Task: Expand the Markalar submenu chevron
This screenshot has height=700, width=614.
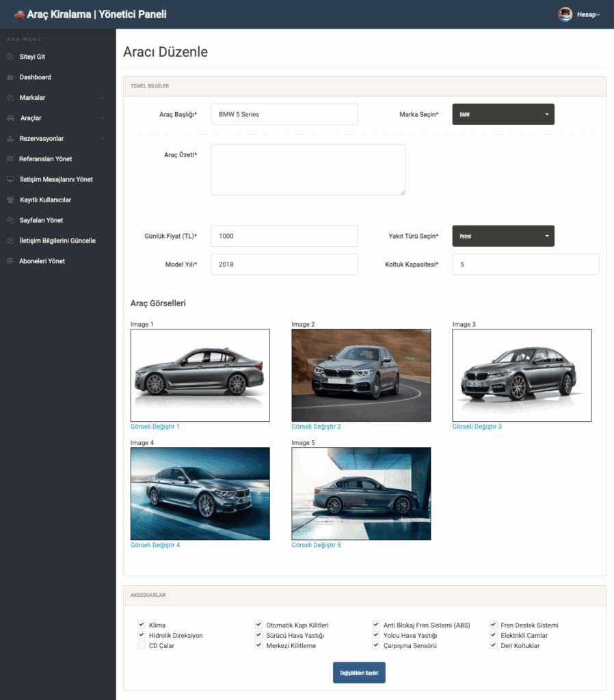Action: [103, 98]
